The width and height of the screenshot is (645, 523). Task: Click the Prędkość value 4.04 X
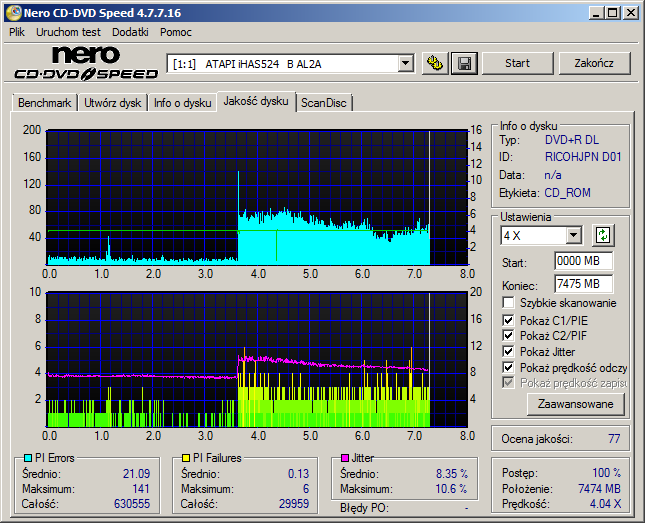click(x=605, y=504)
